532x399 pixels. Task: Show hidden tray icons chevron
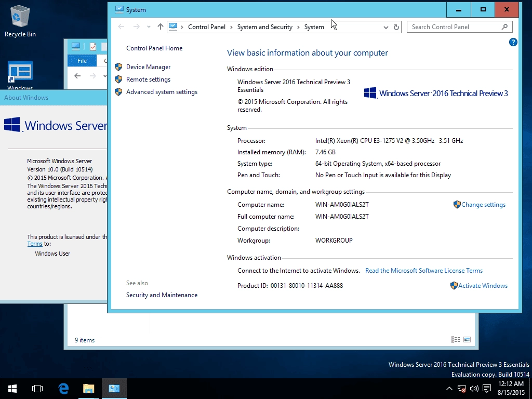pos(449,389)
